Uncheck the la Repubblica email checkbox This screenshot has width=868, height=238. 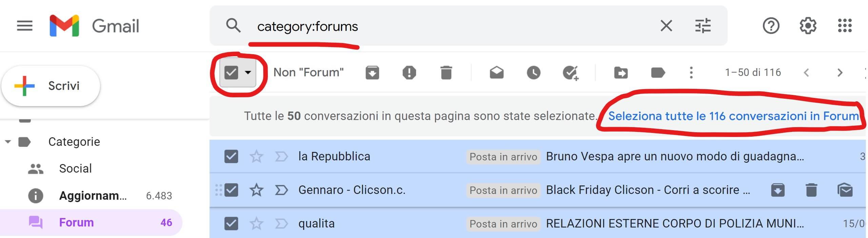click(x=231, y=156)
